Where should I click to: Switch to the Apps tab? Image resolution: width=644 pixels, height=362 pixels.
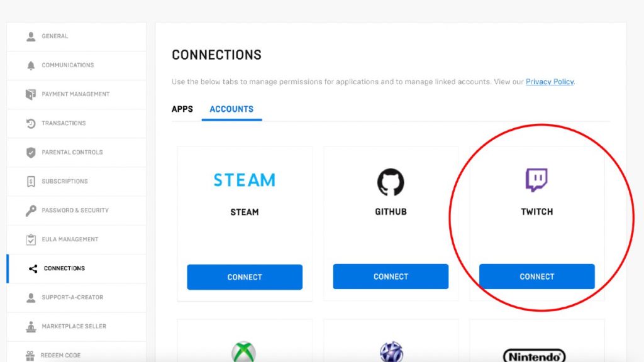pyautogui.click(x=182, y=109)
